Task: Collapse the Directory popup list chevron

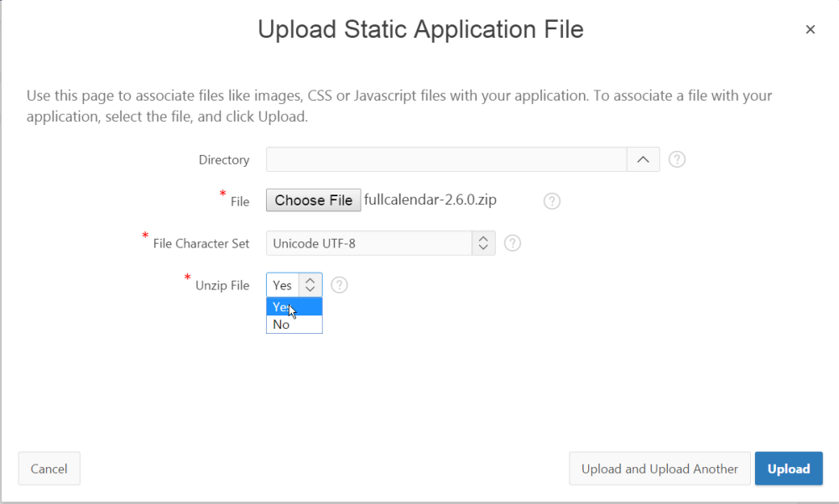Action: [x=643, y=158]
